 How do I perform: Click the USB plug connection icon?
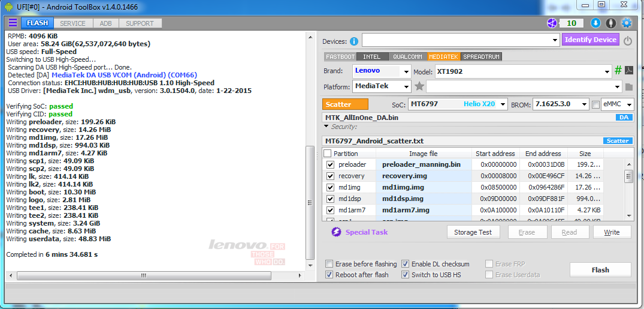611,23
